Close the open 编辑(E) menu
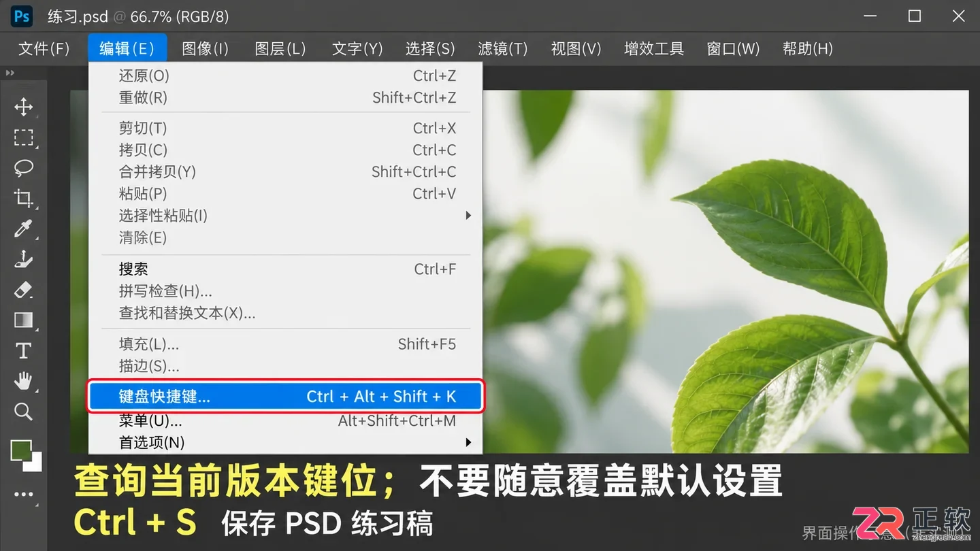The height and width of the screenshot is (551, 980). pyautogui.click(x=127, y=49)
